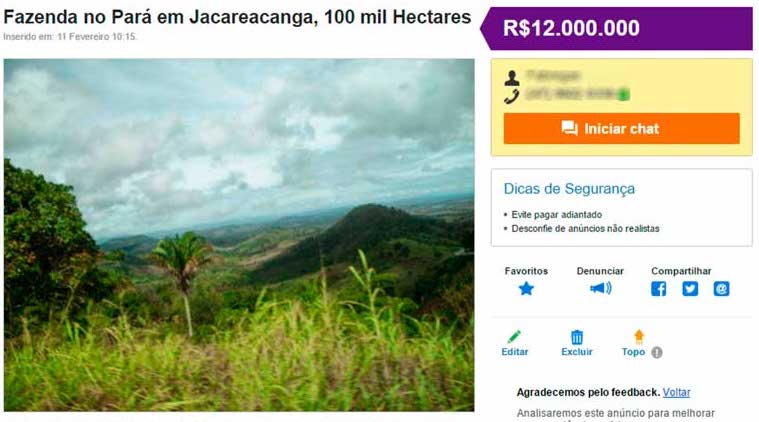
Task: Open the farm landscape photo
Action: (x=239, y=235)
